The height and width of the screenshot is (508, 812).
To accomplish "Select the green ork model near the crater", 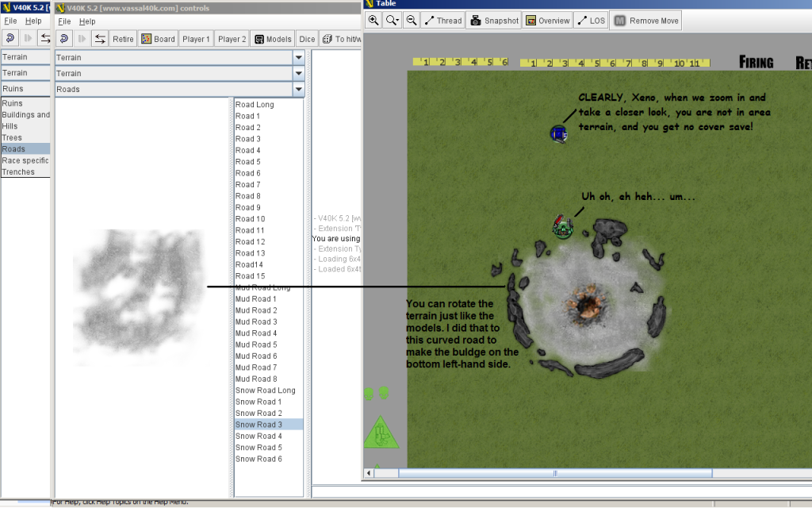I will pyautogui.click(x=562, y=226).
